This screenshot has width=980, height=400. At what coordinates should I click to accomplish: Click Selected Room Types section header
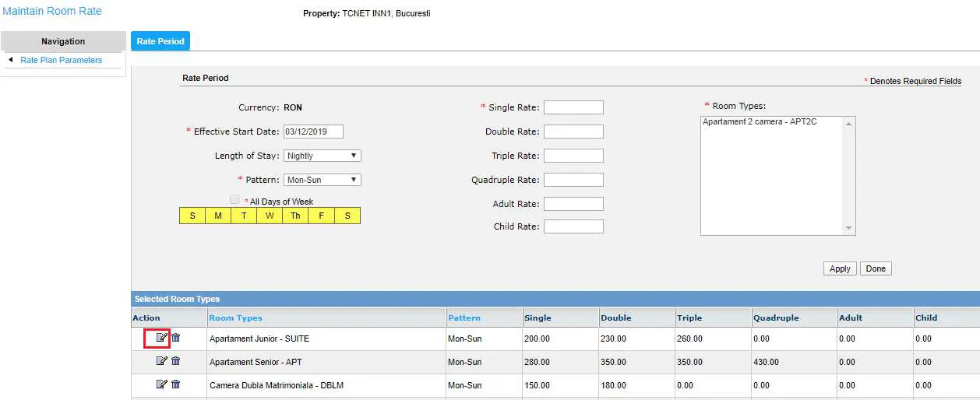point(555,299)
